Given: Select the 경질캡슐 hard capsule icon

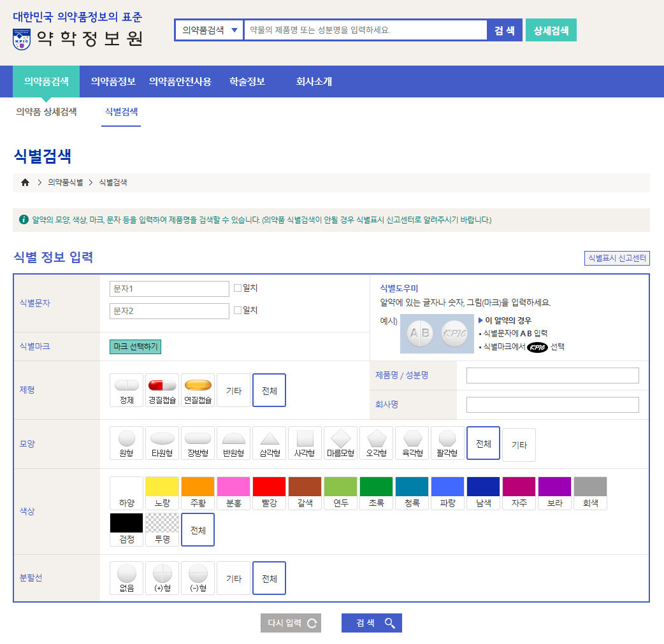Looking at the screenshot, I should (x=162, y=388).
